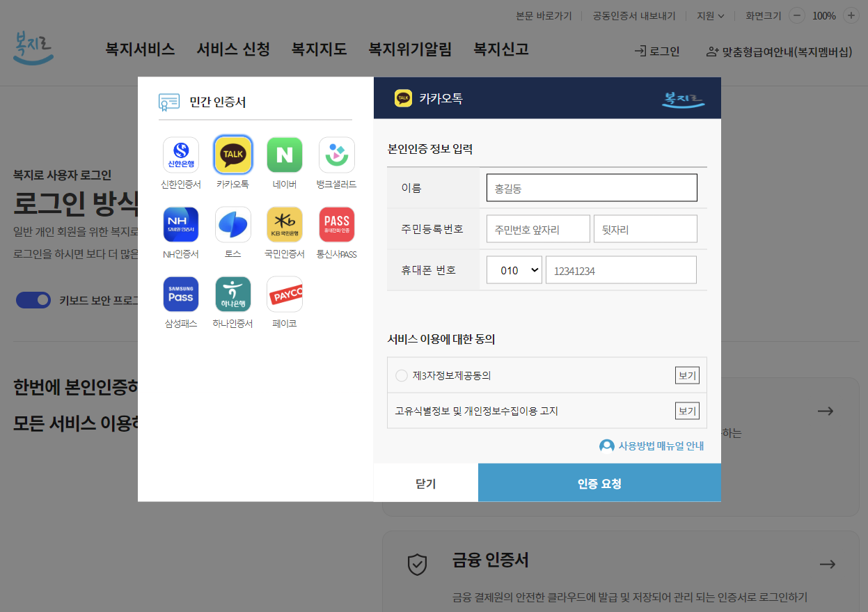
Task: Check the 제3자정보제공동의 radio button
Action: pyautogui.click(x=401, y=376)
